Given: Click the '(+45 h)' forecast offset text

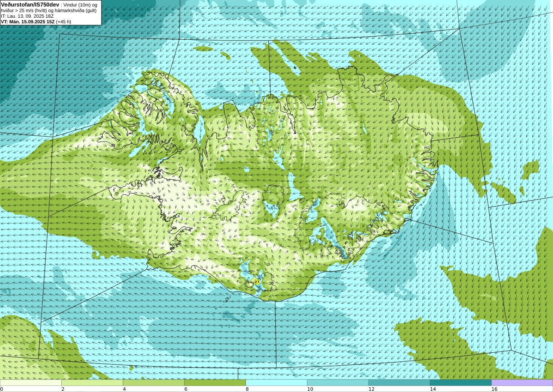Looking at the screenshot, I should (64, 22).
